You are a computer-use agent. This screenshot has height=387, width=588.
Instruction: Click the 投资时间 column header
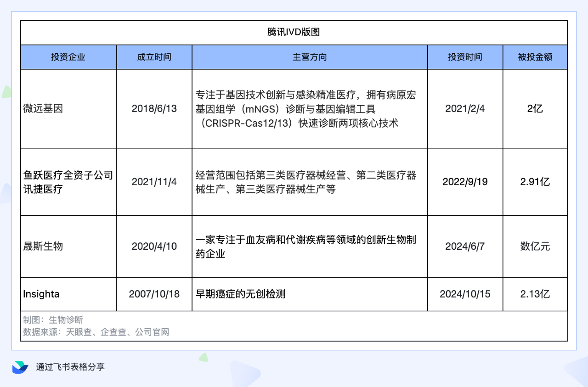coord(465,57)
